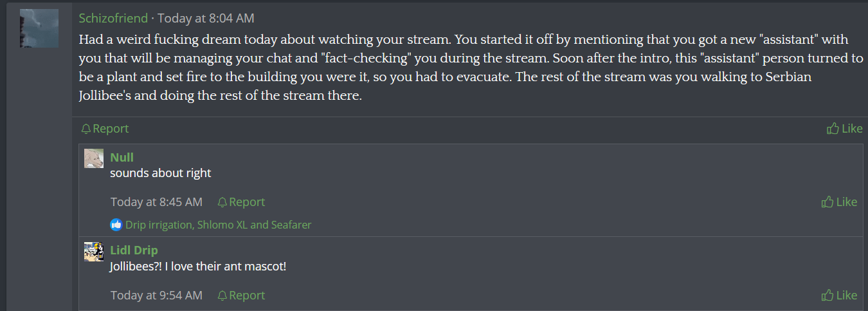
Task: Report Schizofriend's main post
Action: (105, 129)
